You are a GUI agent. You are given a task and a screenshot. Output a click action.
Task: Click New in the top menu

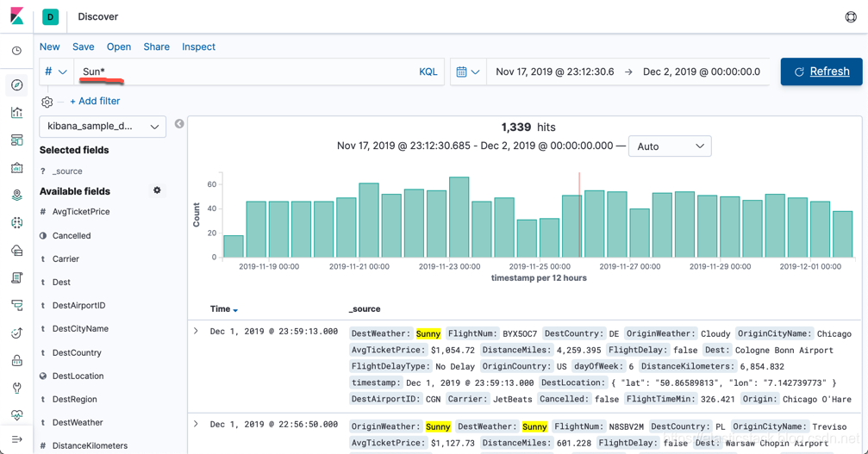(x=50, y=47)
